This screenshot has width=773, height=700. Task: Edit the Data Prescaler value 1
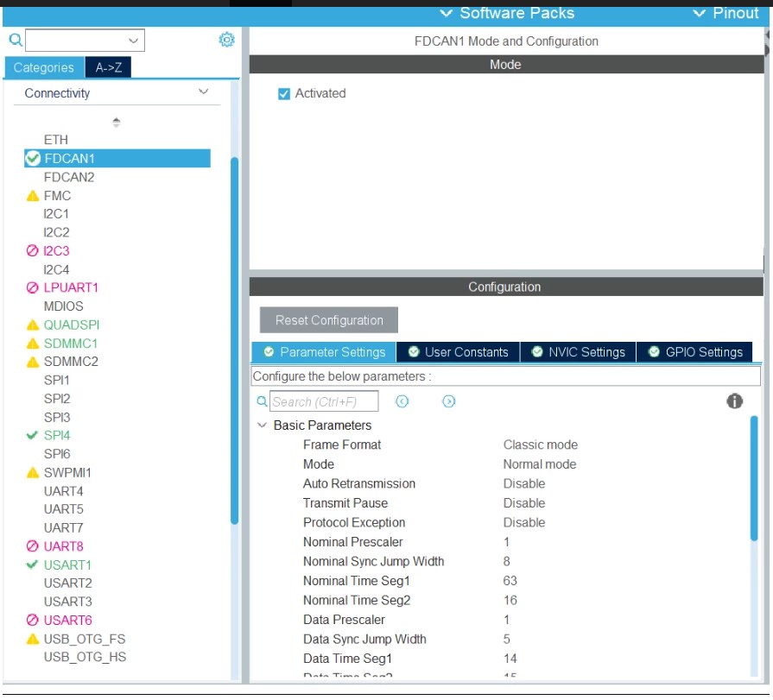pos(506,620)
